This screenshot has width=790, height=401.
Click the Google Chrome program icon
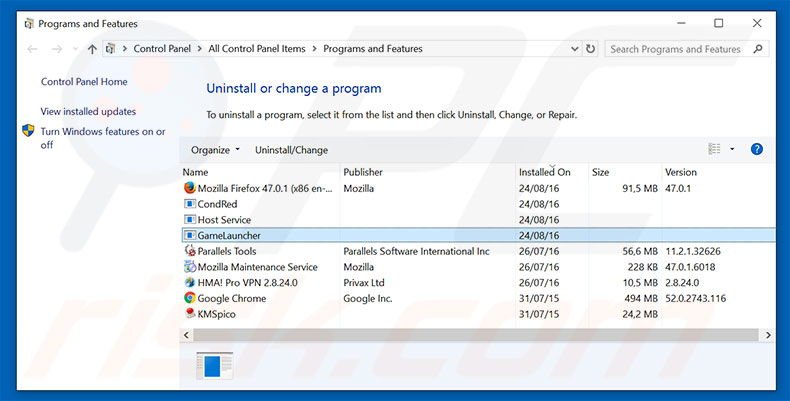(x=189, y=298)
